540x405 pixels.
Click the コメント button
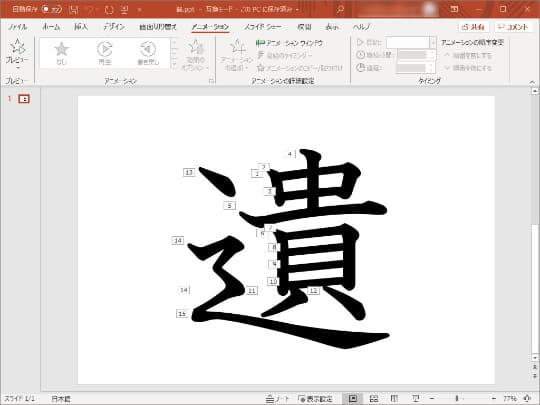[513, 27]
